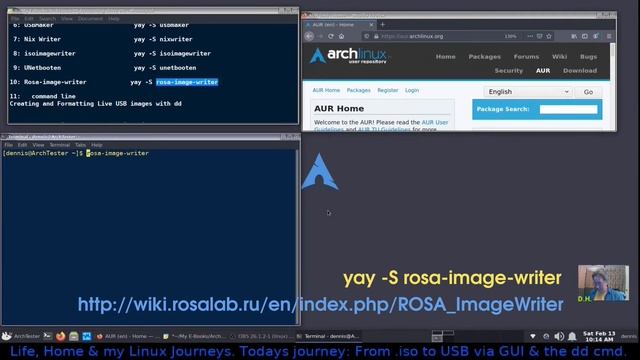Open English language dropdown
Screen dimensions: 640x360
(528, 92)
